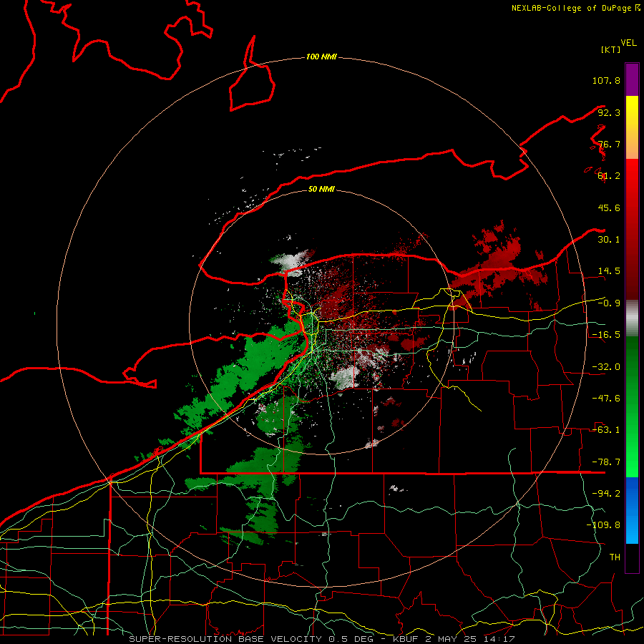Click the -109.8 velocity scale value
This screenshot has width=644, height=644.
603,525
